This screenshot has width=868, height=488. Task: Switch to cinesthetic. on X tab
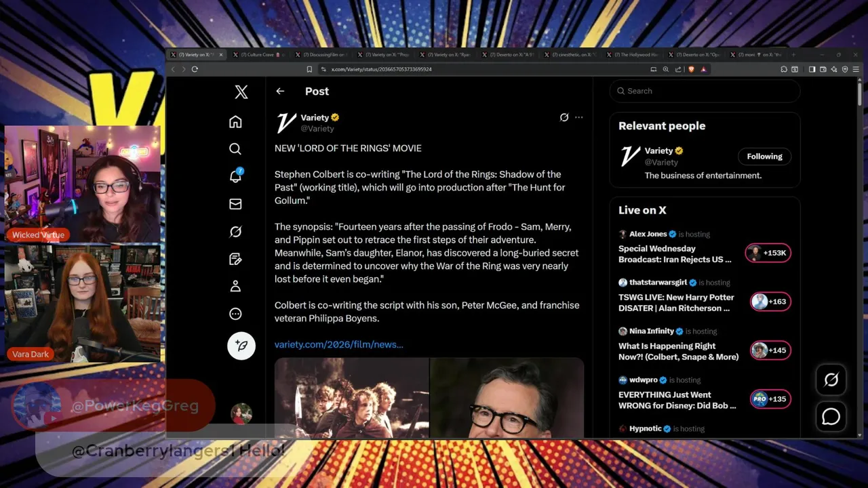pyautogui.click(x=570, y=54)
